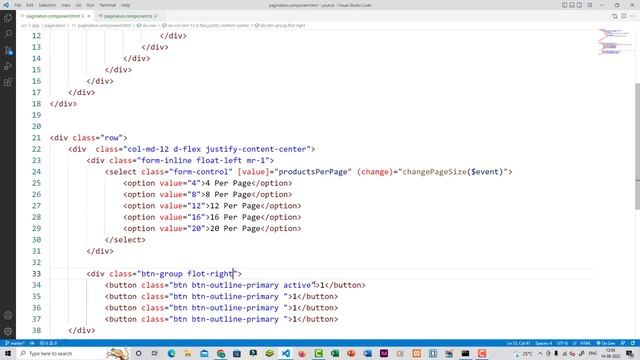Viewport: 640px width, 360px height.
Task: Click the synchronize changes status icon
Action: coord(32,343)
